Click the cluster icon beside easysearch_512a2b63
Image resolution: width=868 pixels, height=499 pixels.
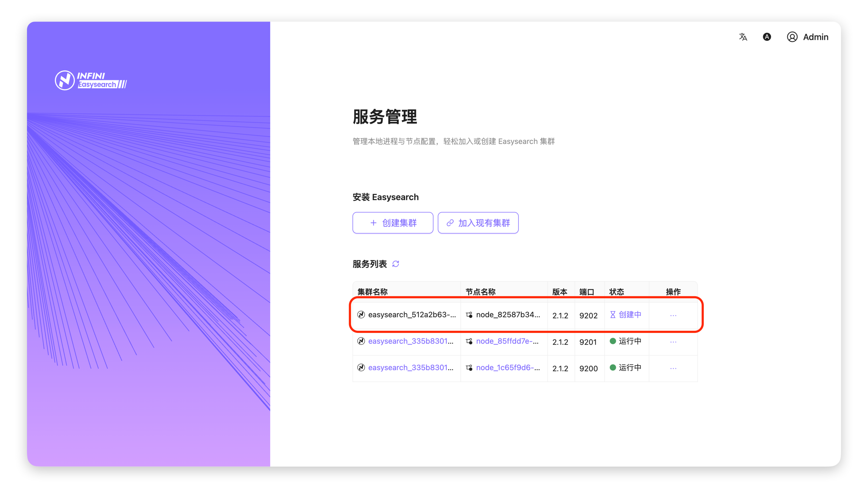pyautogui.click(x=361, y=315)
